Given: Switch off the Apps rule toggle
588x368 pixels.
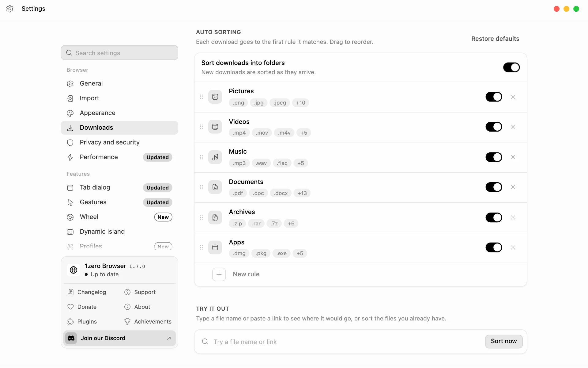Looking at the screenshot, I should pos(494,247).
